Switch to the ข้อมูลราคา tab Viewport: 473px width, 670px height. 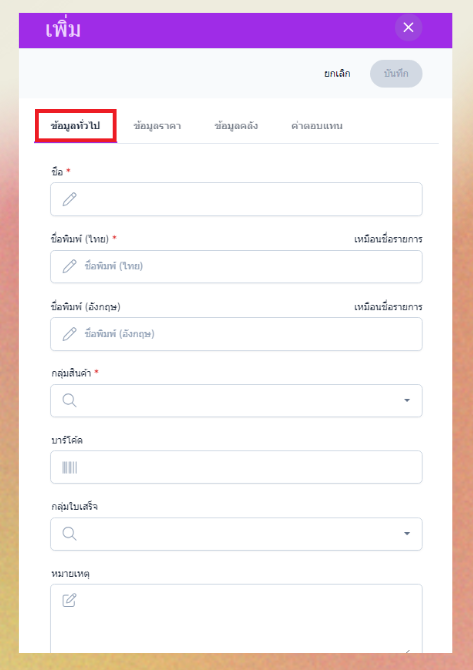[157, 126]
